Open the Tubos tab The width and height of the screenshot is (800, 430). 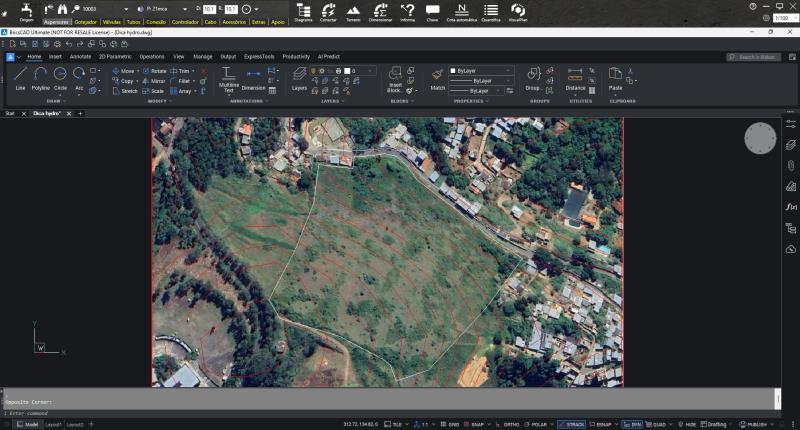pos(133,20)
